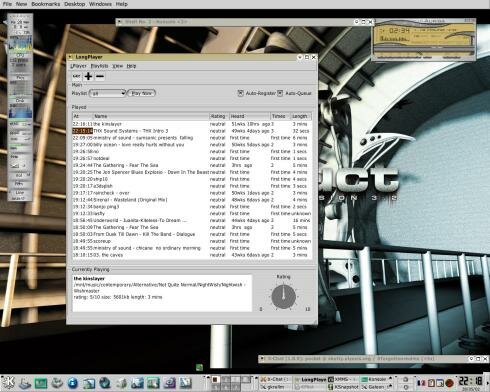Open the X-Chat window menu icon in titlebar
The height and width of the screenshot is (392, 490).
(x=262, y=359)
